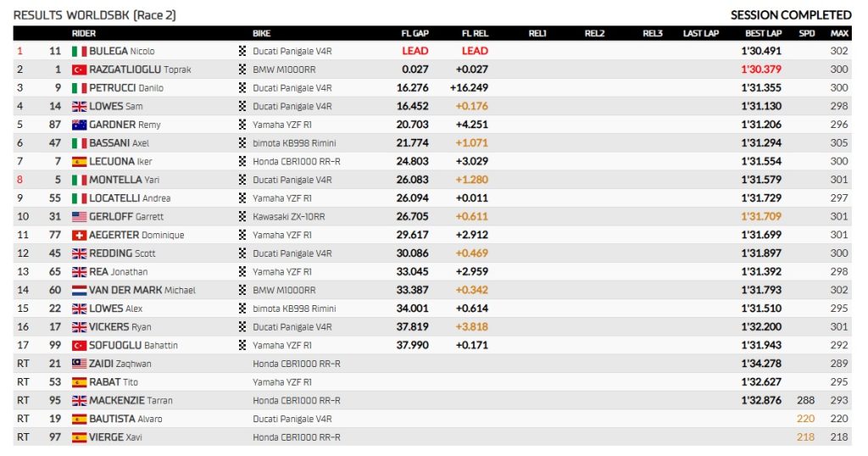This screenshot has width=868, height=456.
Task: Click the US flag beside Gerloff Garrett
Action: [x=79, y=216]
